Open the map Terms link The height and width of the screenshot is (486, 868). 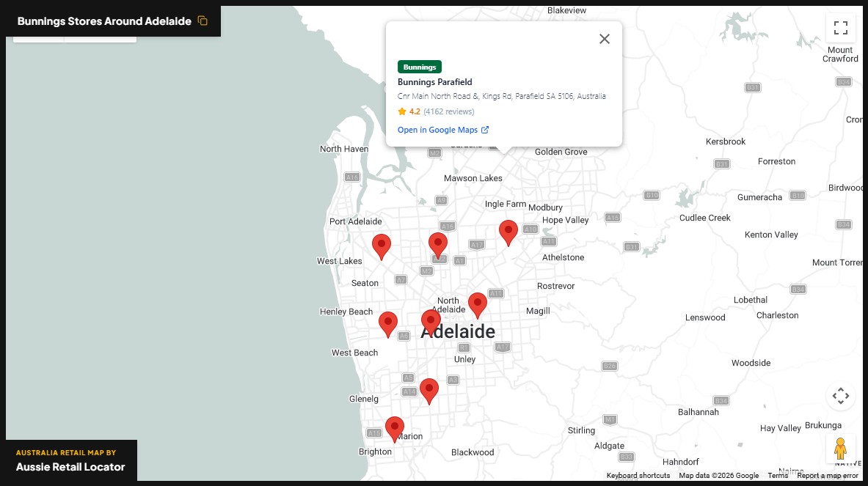(777, 476)
